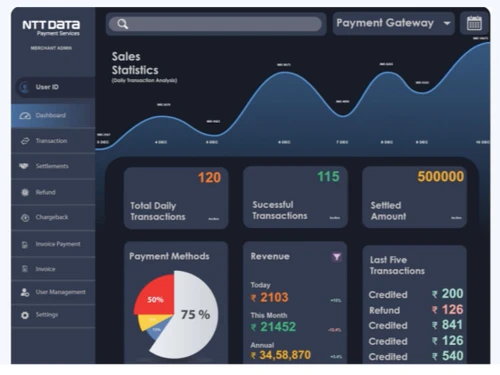Click the Sales Statistics heading
The height and width of the screenshot is (375, 500).
point(135,63)
